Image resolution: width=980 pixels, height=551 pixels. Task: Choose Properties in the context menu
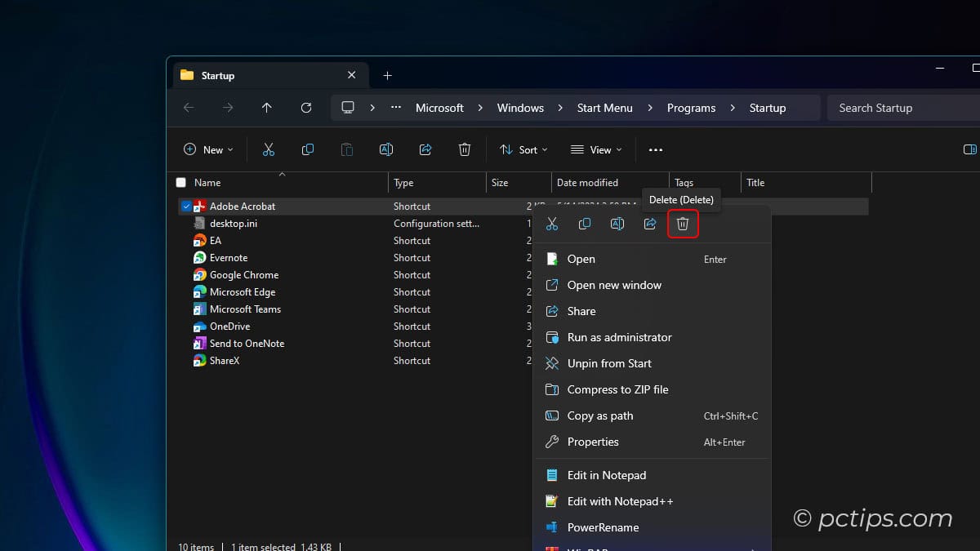coord(593,442)
